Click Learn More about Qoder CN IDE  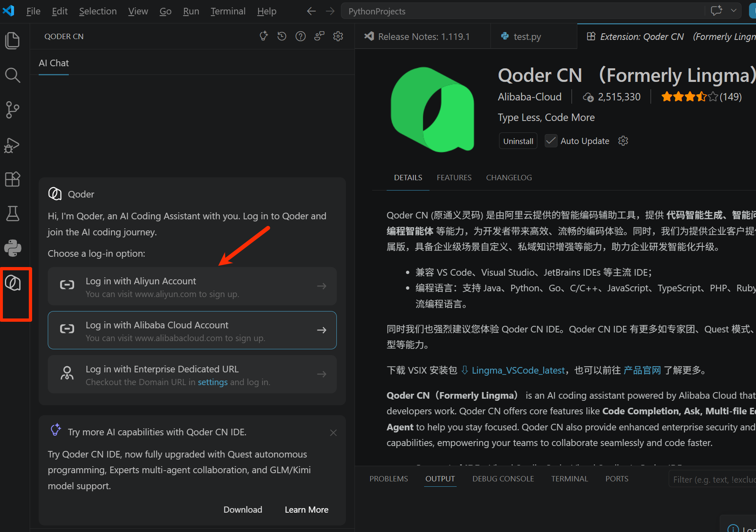[x=307, y=510]
